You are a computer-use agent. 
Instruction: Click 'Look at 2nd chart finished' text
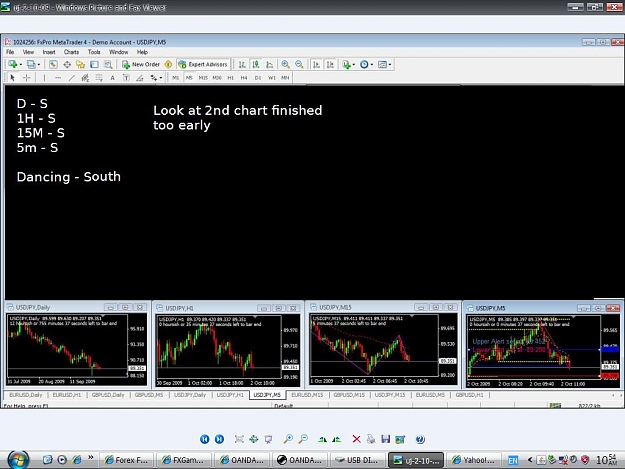coord(238,110)
